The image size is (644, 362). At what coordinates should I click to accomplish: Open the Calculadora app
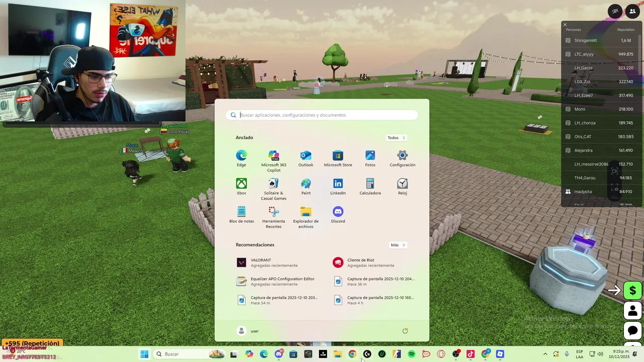coord(370,186)
